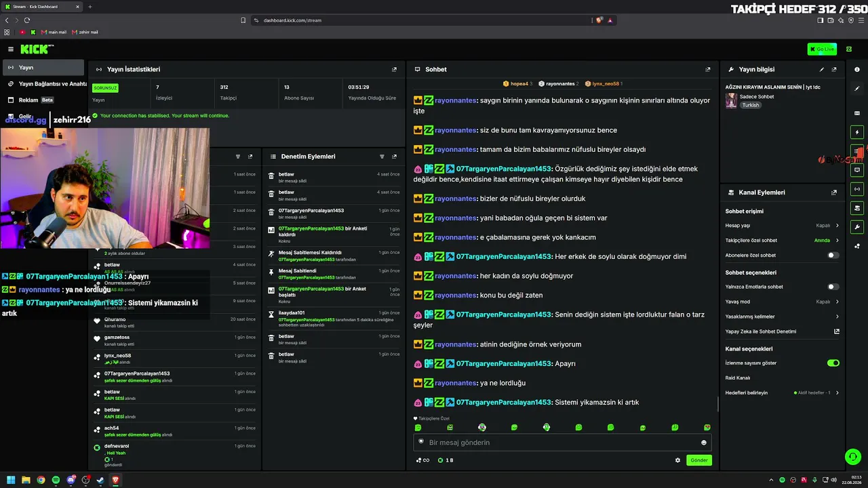This screenshot has width=868, height=488.
Task: Open the emoji picker in the message box
Action: [x=703, y=443]
